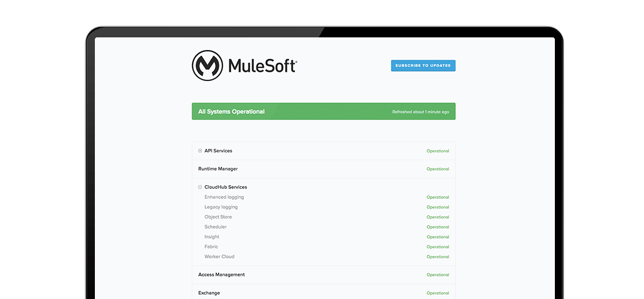The height and width of the screenshot is (299, 644).
Task: Select the Object Store component
Action: pos(218,217)
